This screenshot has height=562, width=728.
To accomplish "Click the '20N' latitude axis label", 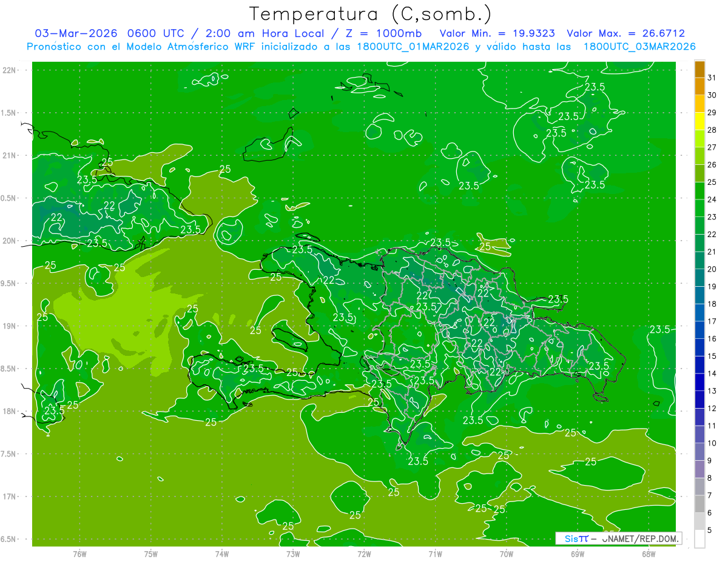I will coord(9,241).
